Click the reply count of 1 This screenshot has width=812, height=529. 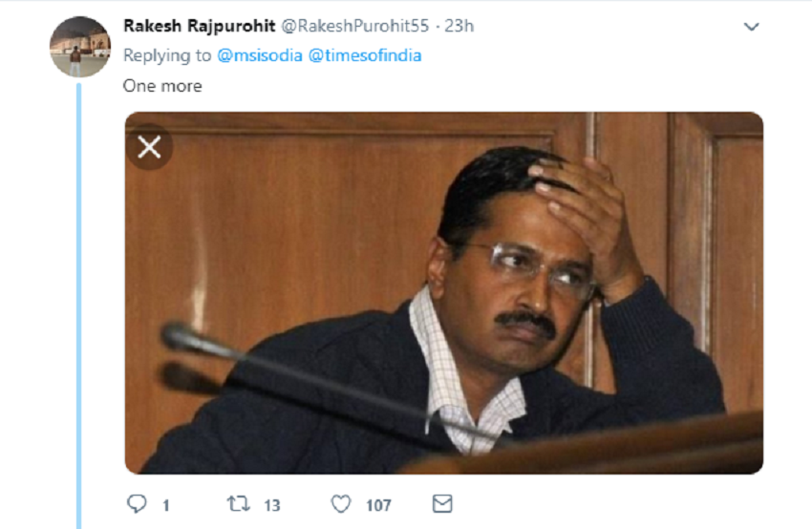coord(165,504)
